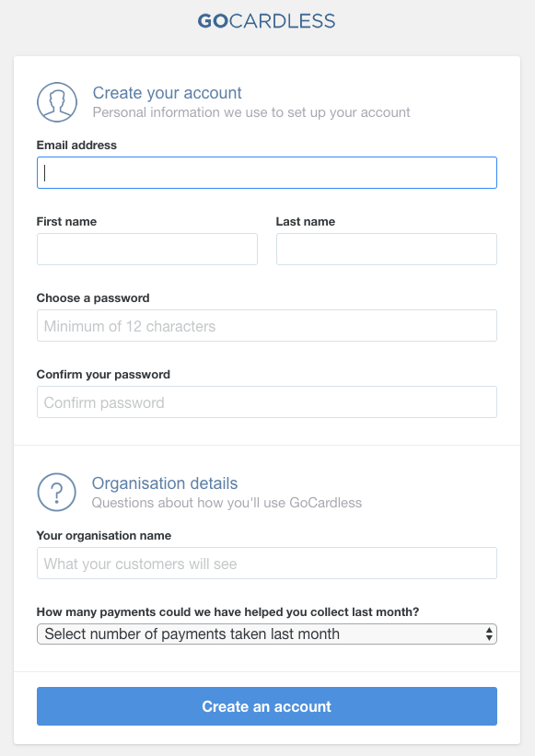Image resolution: width=535 pixels, height=756 pixels.
Task: Select the Last name text box
Action: click(387, 249)
